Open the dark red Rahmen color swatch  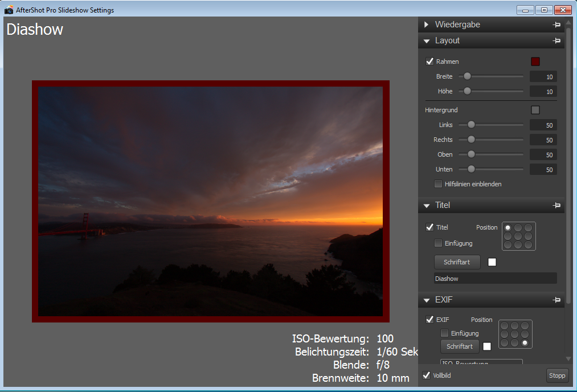(x=535, y=62)
